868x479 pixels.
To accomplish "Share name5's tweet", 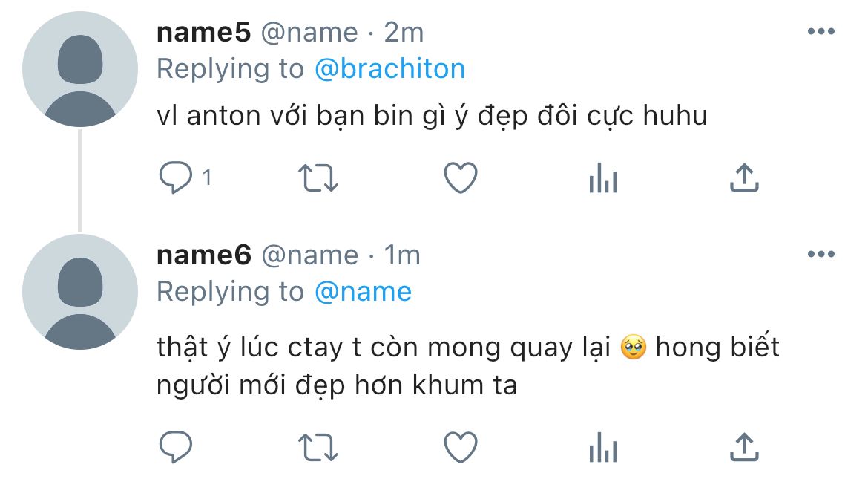I will [745, 177].
